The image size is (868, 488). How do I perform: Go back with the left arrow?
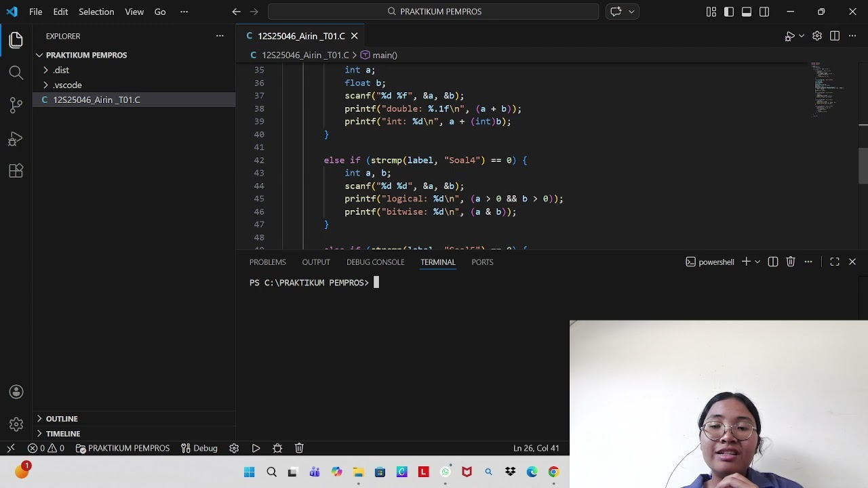tap(236, 12)
